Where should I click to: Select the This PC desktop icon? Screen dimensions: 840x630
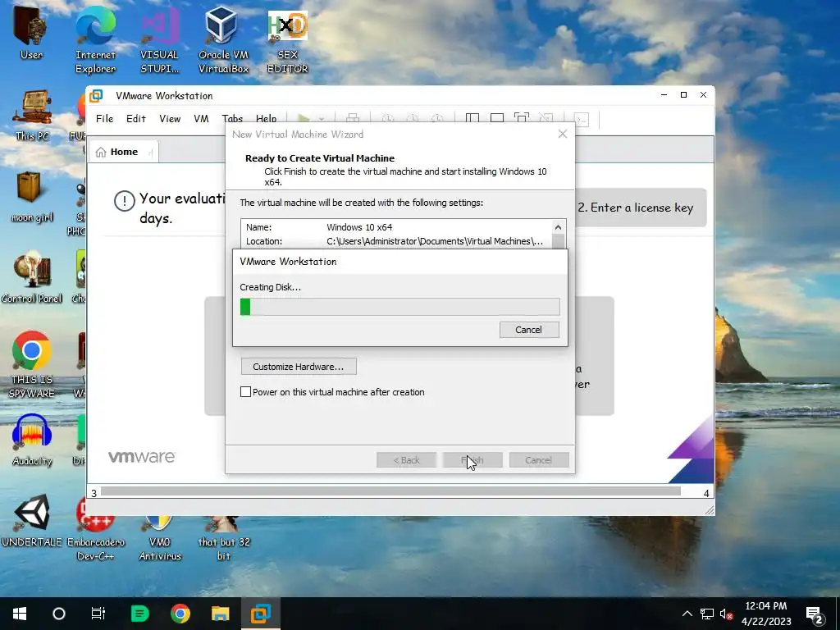32,115
